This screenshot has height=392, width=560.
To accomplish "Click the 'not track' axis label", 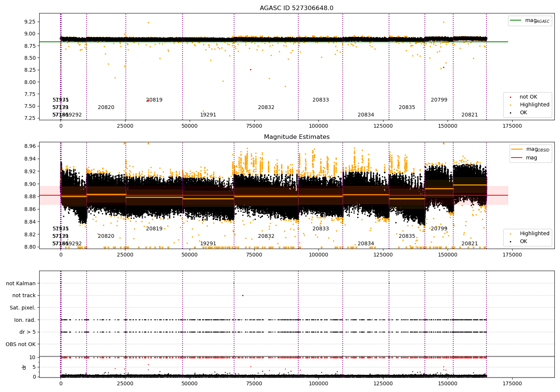I will (x=24, y=296).
